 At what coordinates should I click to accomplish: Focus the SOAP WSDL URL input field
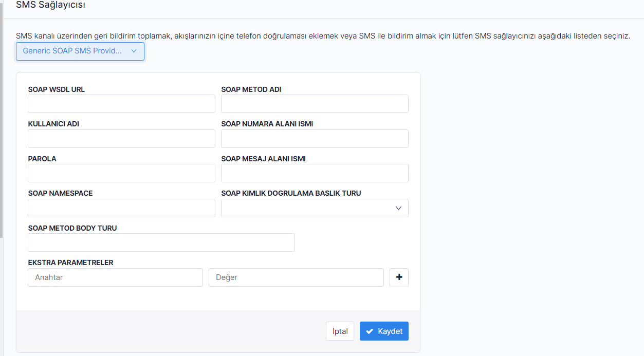tap(121, 104)
